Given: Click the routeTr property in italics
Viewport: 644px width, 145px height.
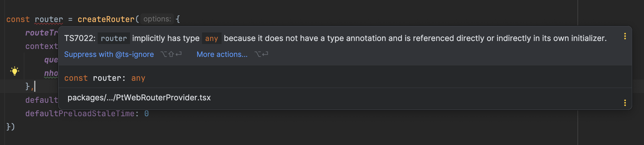Looking at the screenshot, I should [x=42, y=33].
